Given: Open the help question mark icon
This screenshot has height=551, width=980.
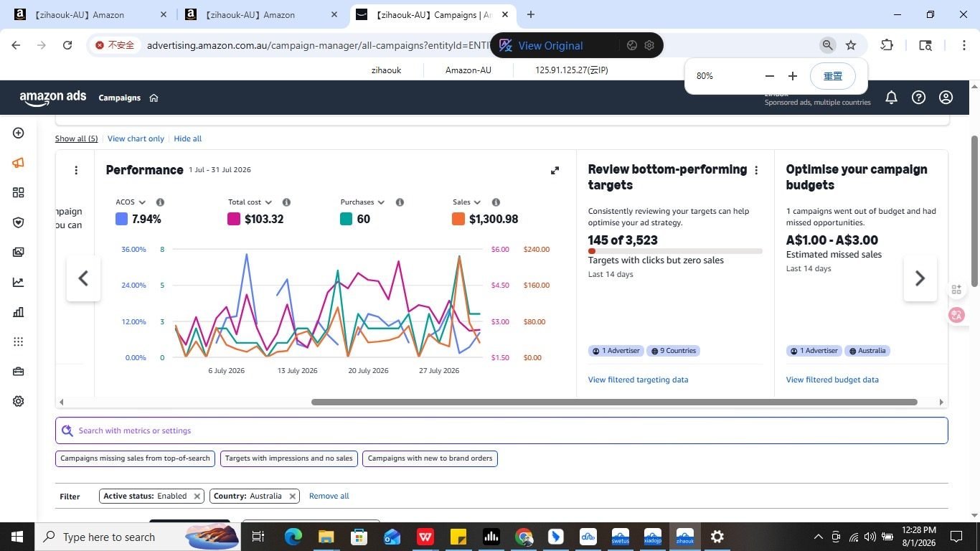Looking at the screenshot, I should pyautogui.click(x=918, y=98).
